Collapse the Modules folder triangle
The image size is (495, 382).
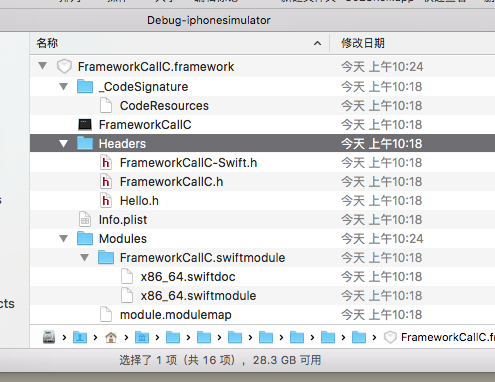(x=63, y=239)
